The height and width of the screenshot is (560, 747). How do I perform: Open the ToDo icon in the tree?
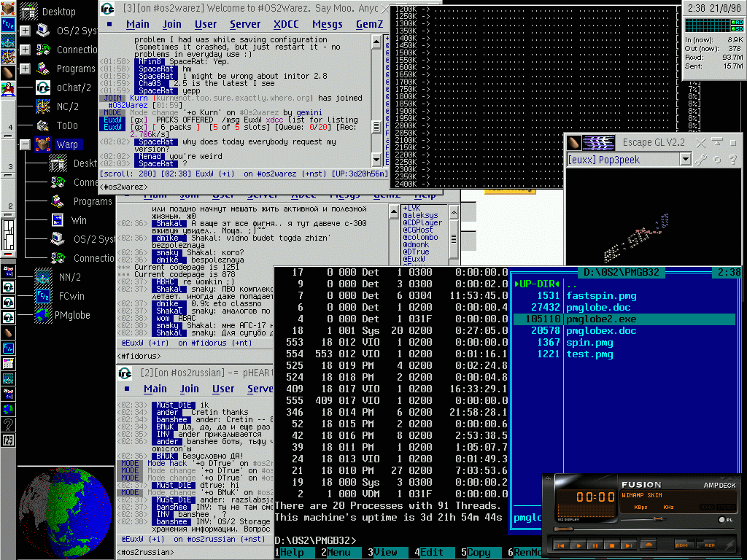(x=43, y=125)
